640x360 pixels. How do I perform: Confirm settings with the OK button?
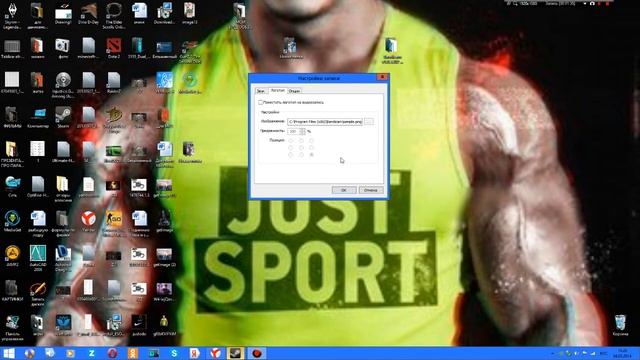344,190
